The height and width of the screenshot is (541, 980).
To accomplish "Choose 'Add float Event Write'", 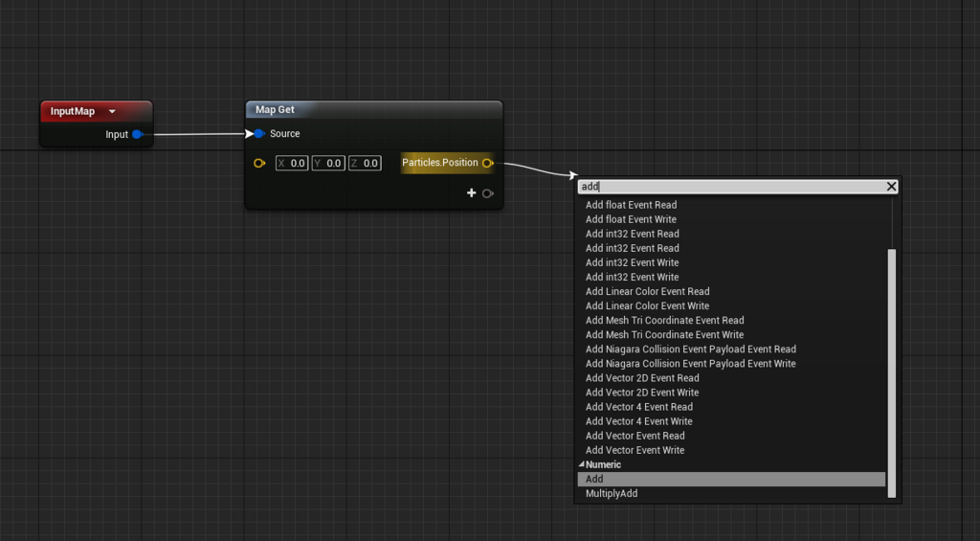I will tap(631, 219).
